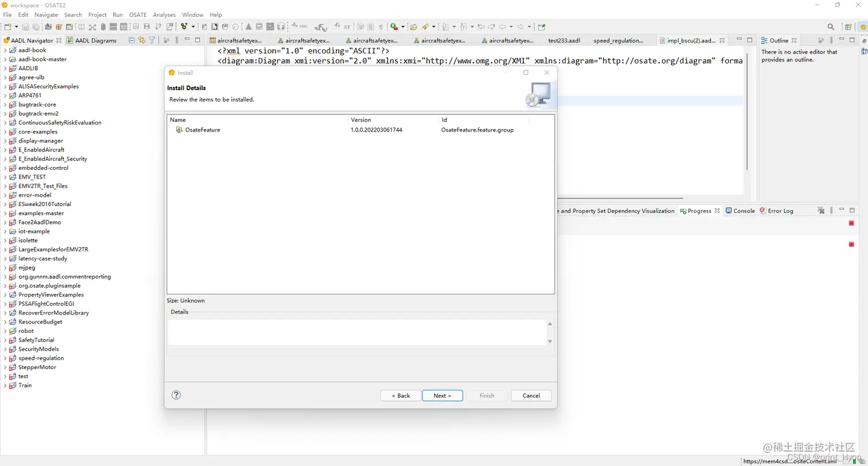Click the instantiate tree icon in toolbar

184,27
